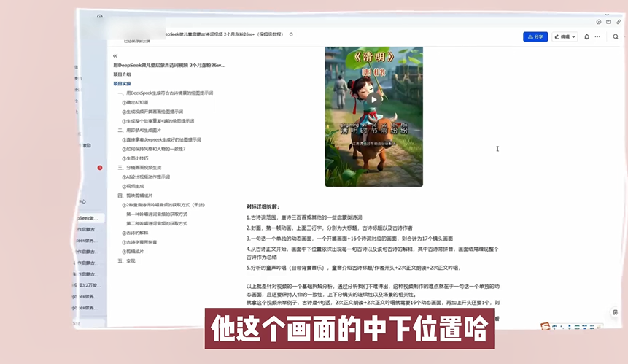Viewport: 628px width, 364px height.
Task: Go to outline heading 一、用DeekSpeek生成符合古诗情景的绘图提示词
Action: pos(166,93)
